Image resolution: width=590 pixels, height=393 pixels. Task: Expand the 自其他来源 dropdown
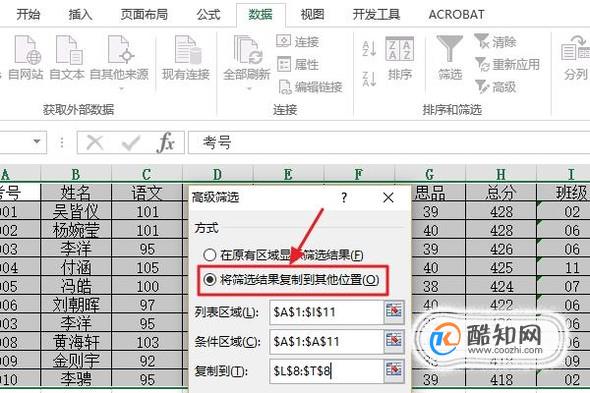pos(121,89)
